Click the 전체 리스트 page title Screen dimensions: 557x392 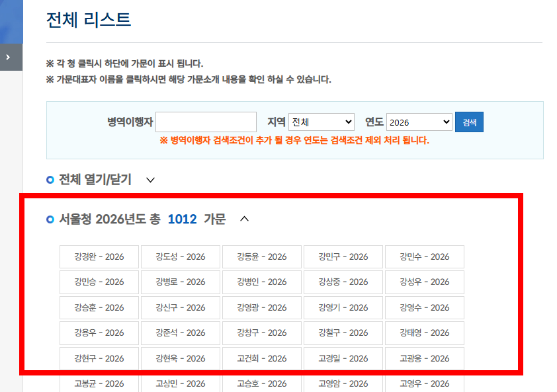pos(89,20)
